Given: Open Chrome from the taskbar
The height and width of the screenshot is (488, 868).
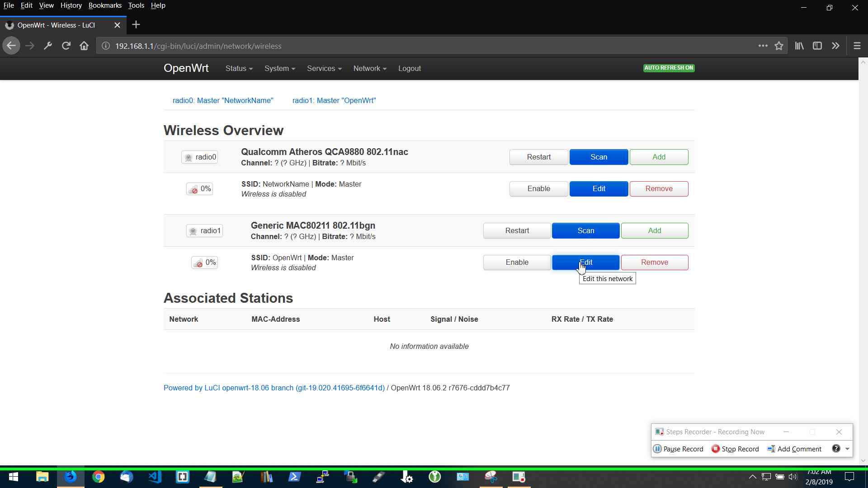Looking at the screenshot, I should [x=98, y=477].
